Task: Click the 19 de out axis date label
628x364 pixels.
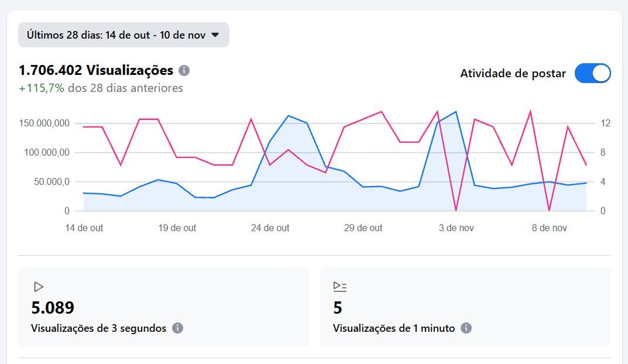Action: 177,228
